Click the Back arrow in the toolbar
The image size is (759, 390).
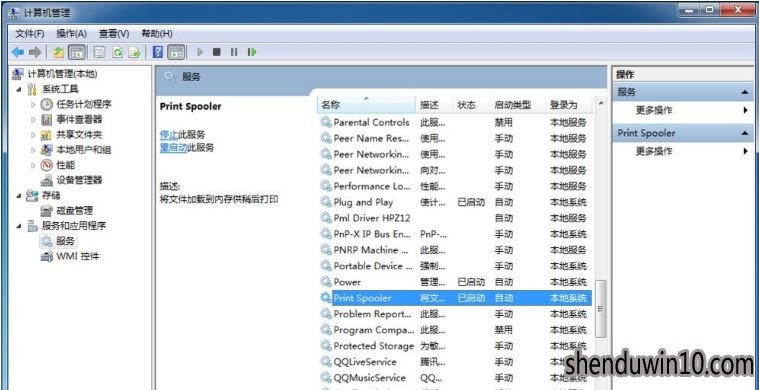(x=17, y=52)
